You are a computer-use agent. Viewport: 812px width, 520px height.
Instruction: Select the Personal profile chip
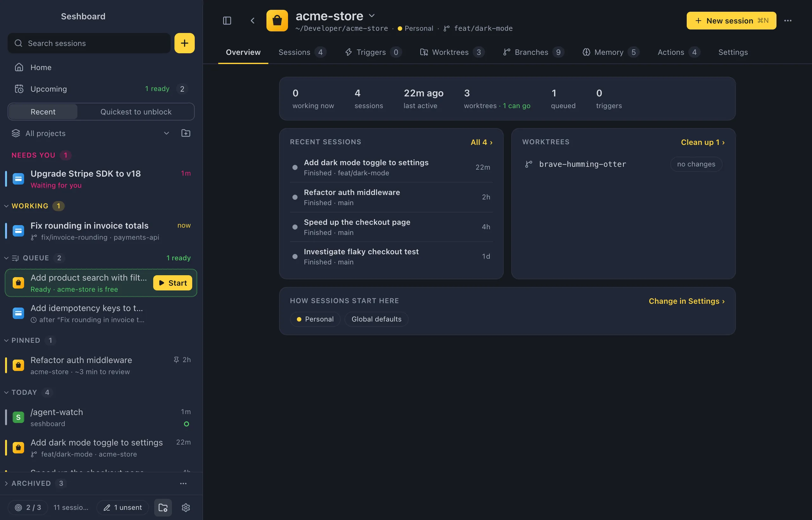[315, 319]
